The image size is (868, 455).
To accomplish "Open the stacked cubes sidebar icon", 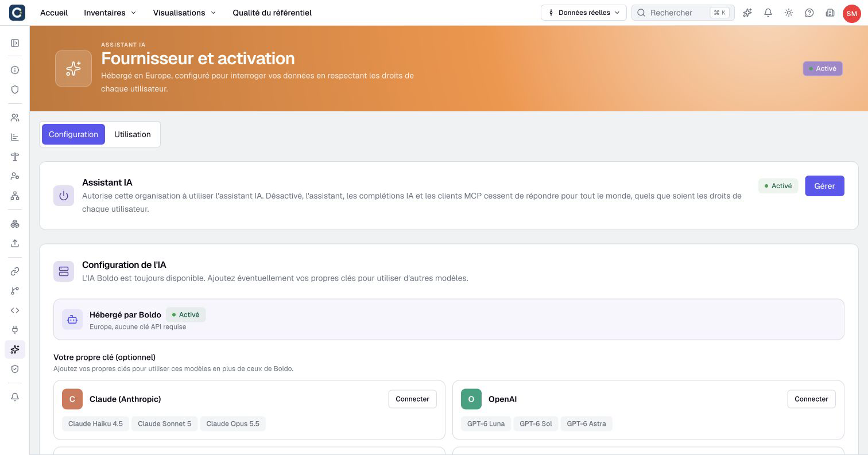I will [x=15, y=224].
